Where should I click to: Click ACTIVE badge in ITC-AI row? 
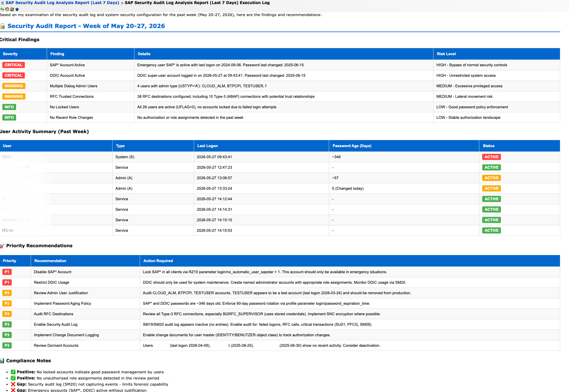coord(492,231)
